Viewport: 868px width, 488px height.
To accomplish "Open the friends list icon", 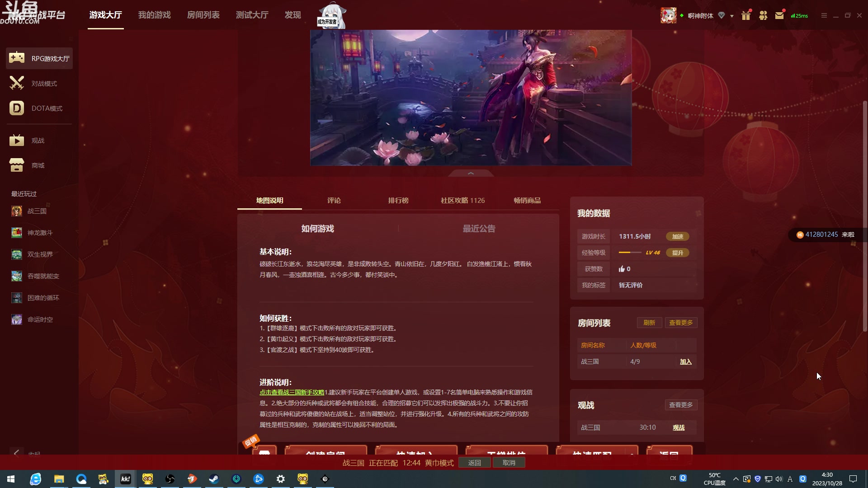I will point(763,15).
